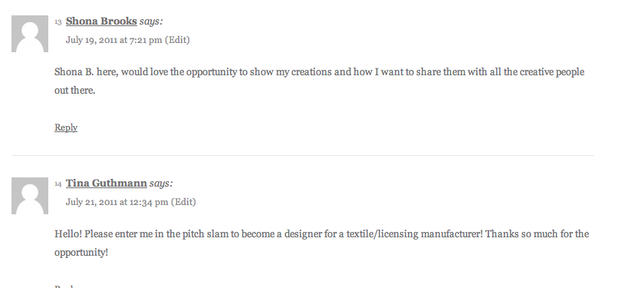The height and width of the screenshot is (288, 644).
Task: Click 'says:' after Shona Brooks
Action: coord(151,22)
